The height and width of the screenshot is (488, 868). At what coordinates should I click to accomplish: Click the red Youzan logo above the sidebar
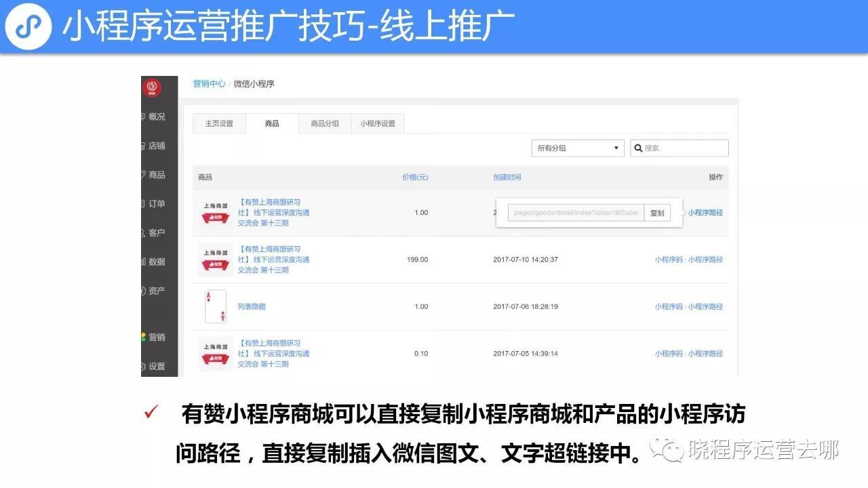pyautogui.click(x=152, y=88)
